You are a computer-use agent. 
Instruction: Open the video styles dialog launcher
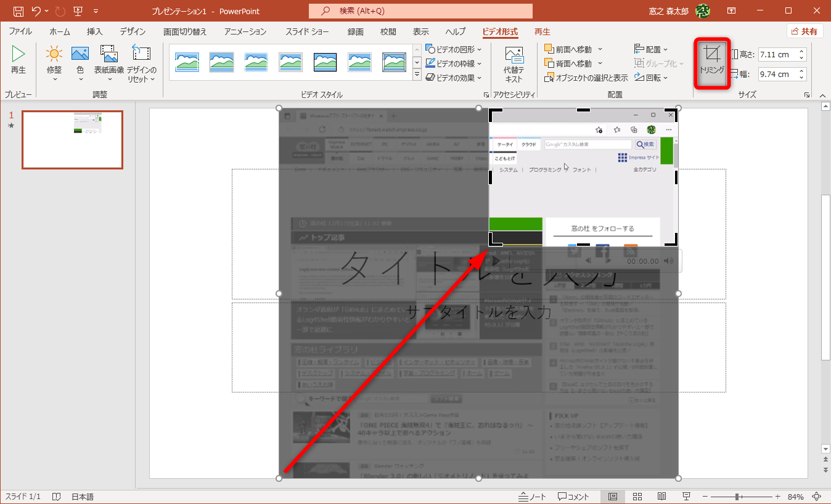tap(485, 95)
